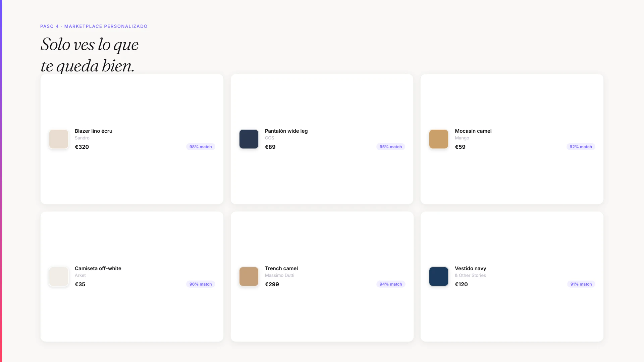
Task: Click the 94% match badge
Action: pyautogui.click(x=391, y=284)
